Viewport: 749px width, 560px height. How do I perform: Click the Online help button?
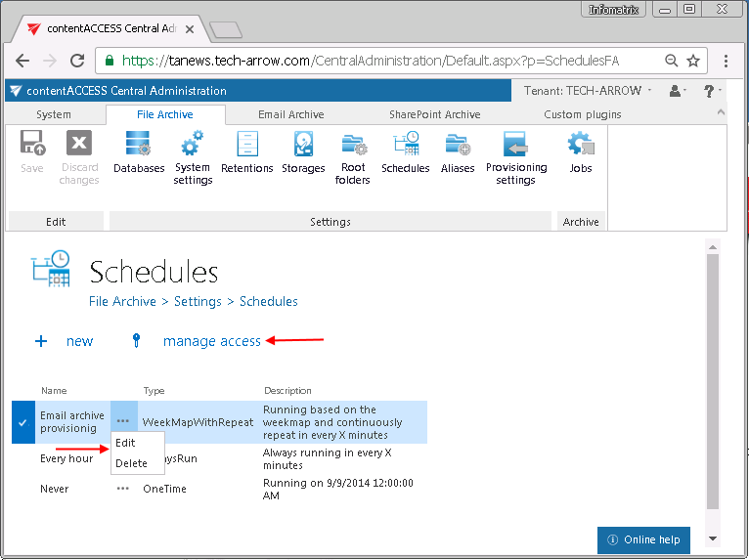coord(643,539)
